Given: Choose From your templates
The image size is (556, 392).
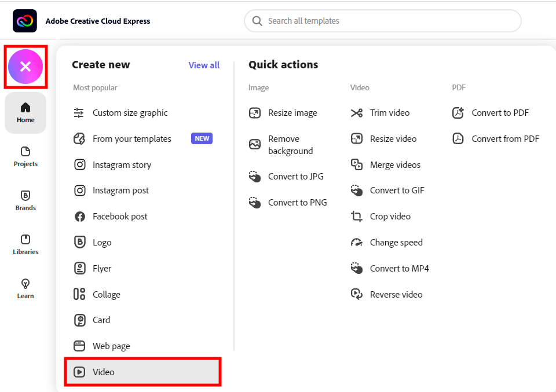Looking at the screenshot, I should 132,138.
